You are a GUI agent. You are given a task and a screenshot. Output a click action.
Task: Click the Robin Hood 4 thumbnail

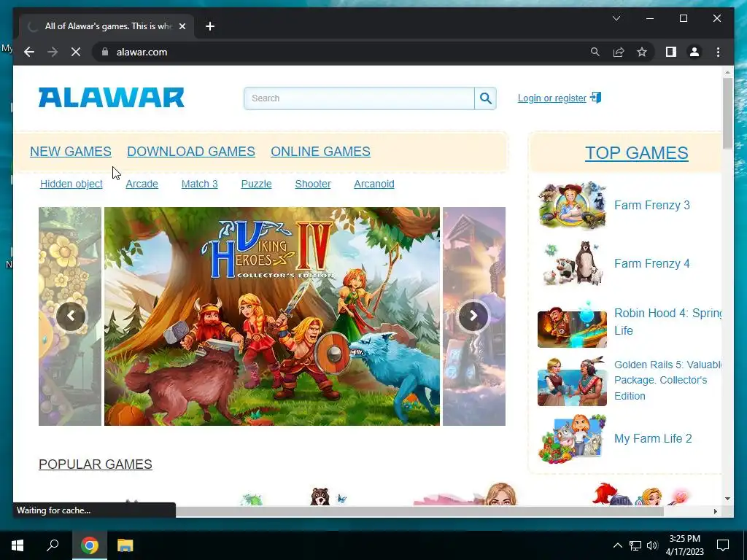[572, 324]
